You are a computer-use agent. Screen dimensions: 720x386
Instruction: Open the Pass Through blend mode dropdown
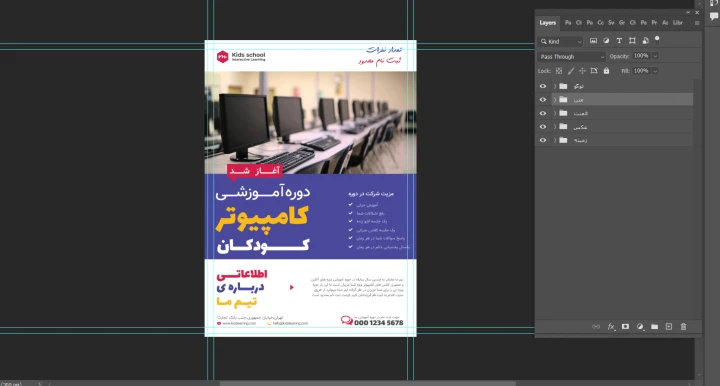[x=571, y=56]
